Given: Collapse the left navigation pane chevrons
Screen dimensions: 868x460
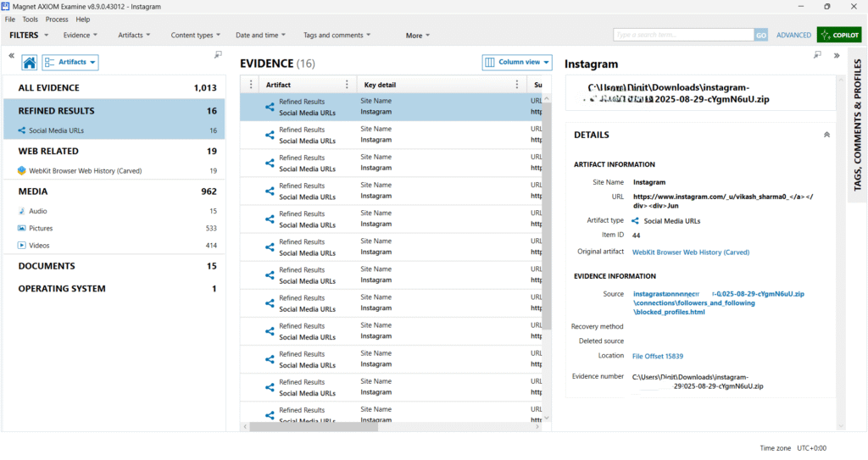Looking at the screenshot, I should 12,55.
